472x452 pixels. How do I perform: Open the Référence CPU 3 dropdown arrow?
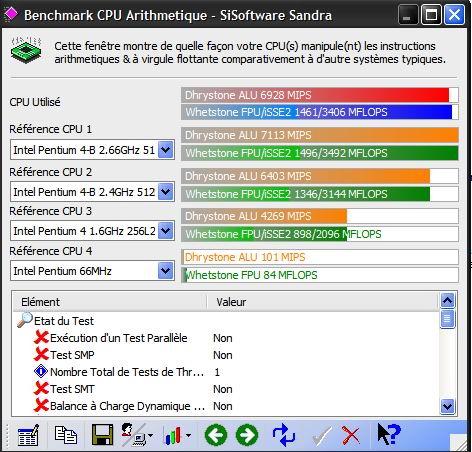166,231
